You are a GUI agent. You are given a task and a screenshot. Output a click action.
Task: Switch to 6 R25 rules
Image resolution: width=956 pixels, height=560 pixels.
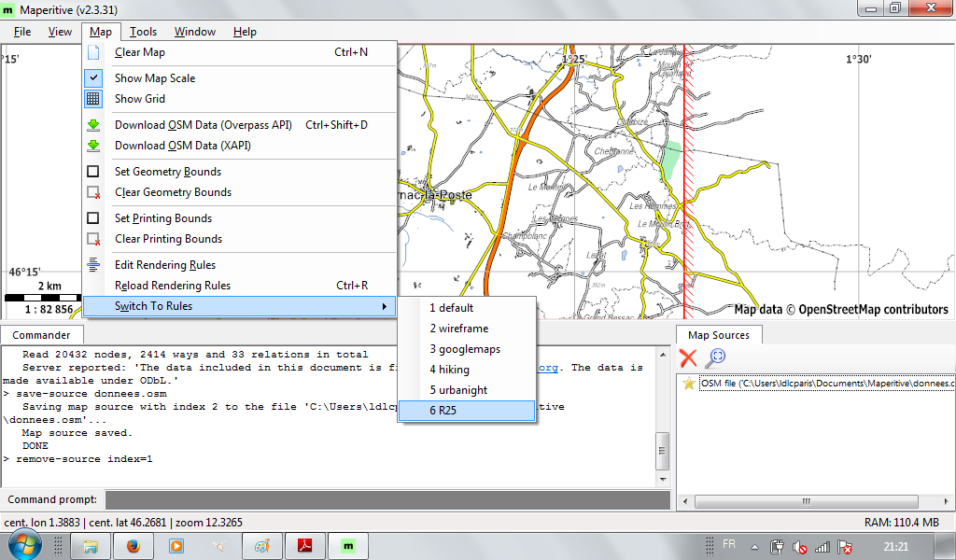click(x=467, y=411)
